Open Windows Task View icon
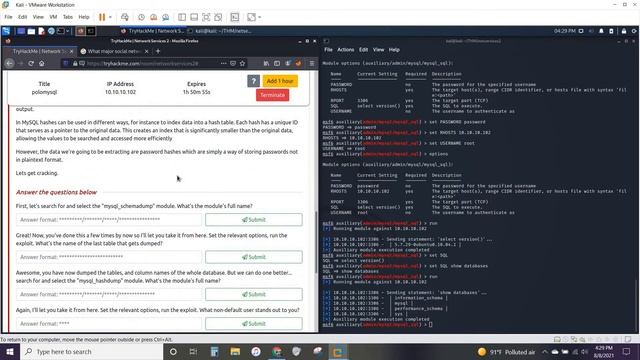Screen dimensions: 640x360 [x=193, y=351]
